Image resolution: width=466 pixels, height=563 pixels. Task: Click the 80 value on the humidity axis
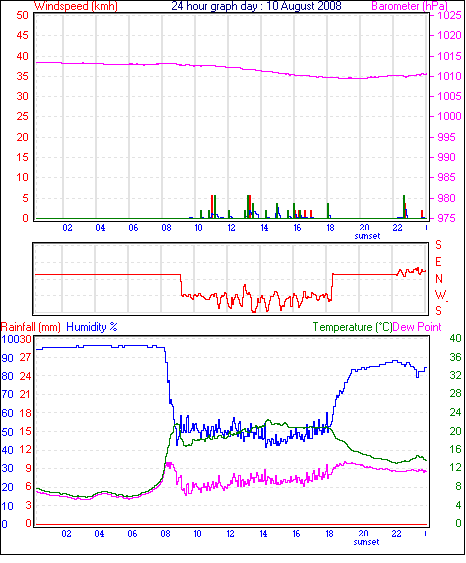[x=7, y=376]
